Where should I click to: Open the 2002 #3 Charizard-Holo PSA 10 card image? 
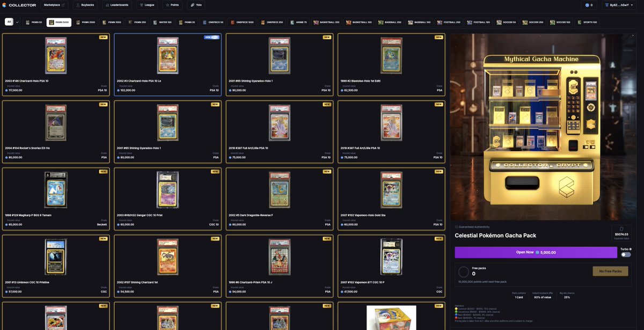coord(167,55)
